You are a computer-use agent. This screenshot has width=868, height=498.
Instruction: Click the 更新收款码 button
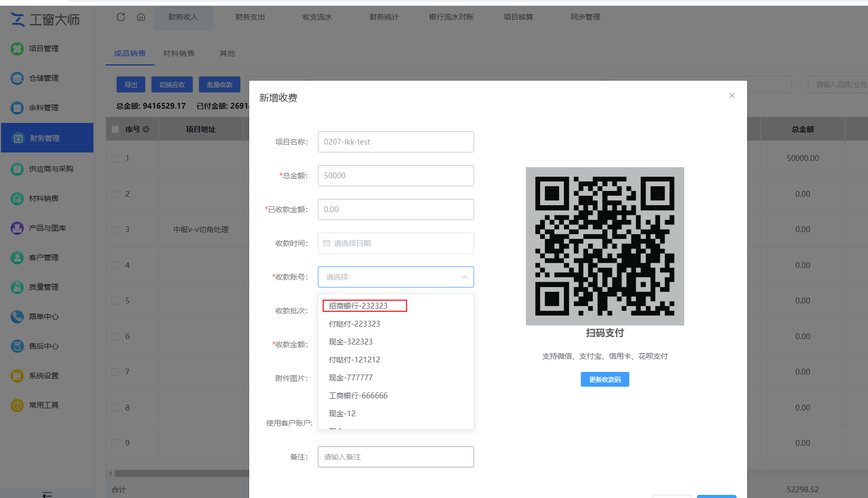pyautogui.click(x=605, y=379)
